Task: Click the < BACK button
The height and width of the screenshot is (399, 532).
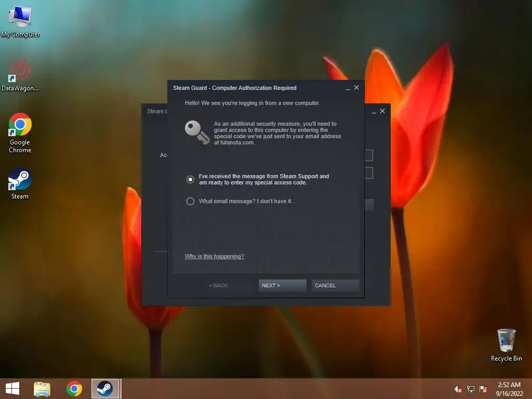Action: coord(218,285)
